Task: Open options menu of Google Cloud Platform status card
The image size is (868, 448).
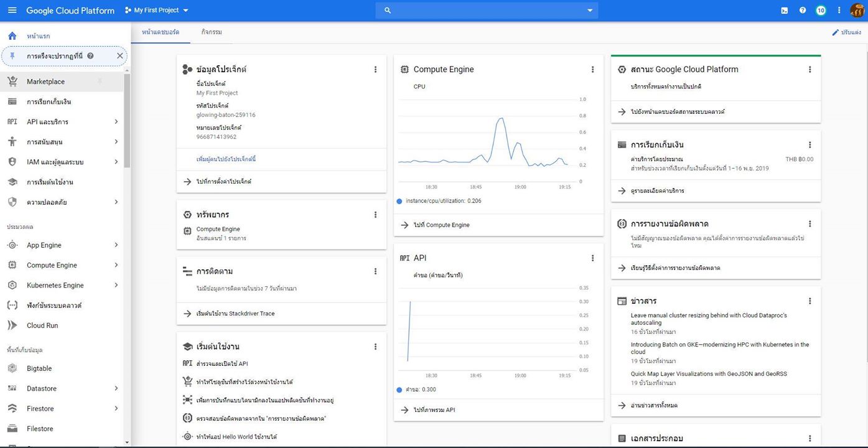Action: (810, 70)
